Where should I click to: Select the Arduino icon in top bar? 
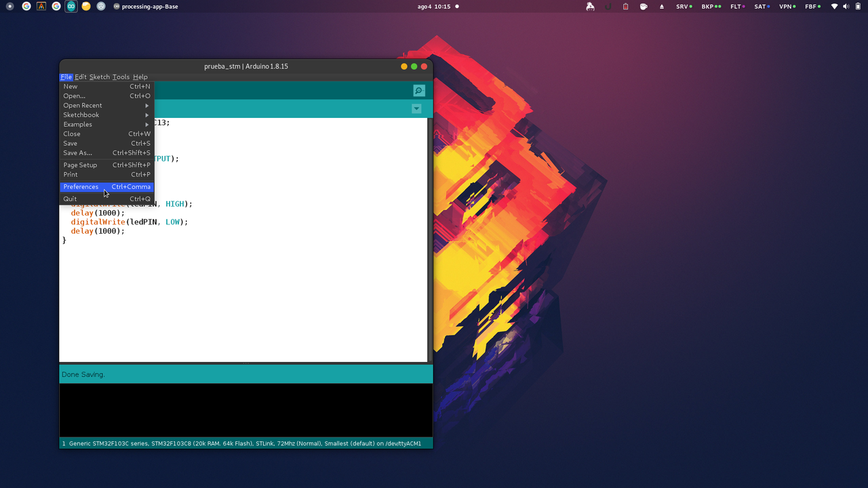click(x=71, y=6)
